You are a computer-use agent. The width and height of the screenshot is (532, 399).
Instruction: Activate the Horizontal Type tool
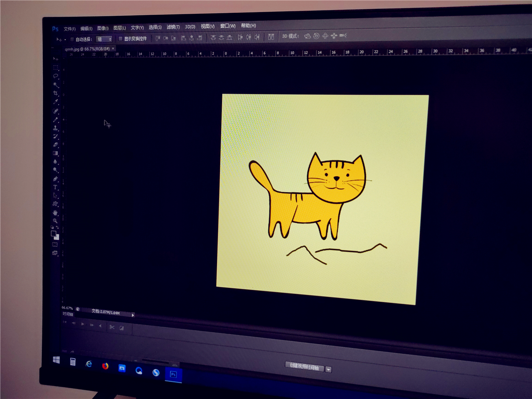(55, 187)
